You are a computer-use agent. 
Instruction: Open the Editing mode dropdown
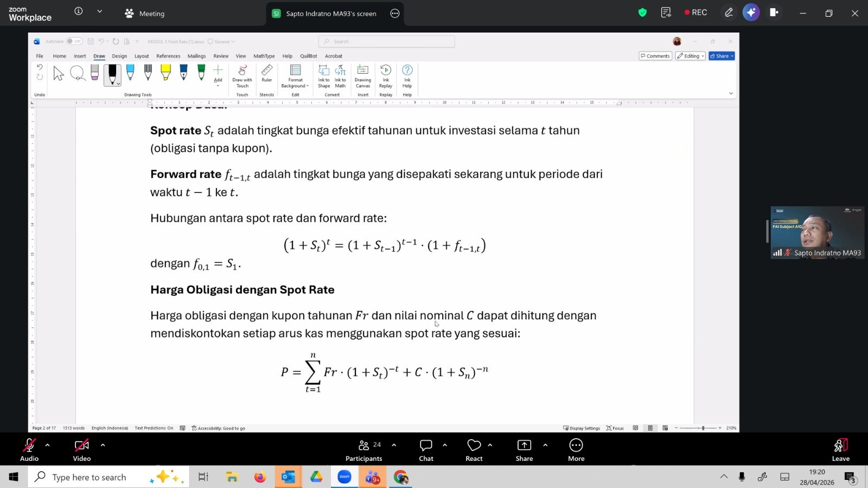click(690, 56)
